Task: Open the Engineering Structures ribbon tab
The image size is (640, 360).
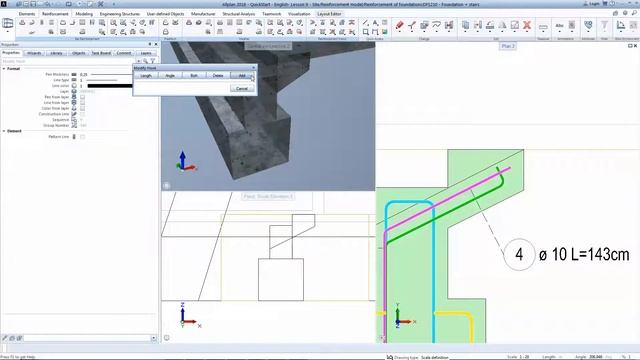Action: (120, 14)
